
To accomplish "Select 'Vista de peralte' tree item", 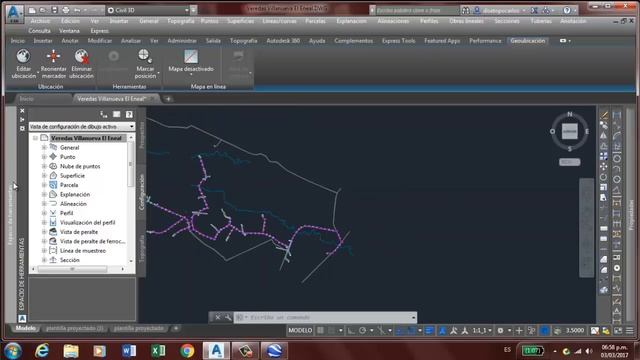I will 79,232.
